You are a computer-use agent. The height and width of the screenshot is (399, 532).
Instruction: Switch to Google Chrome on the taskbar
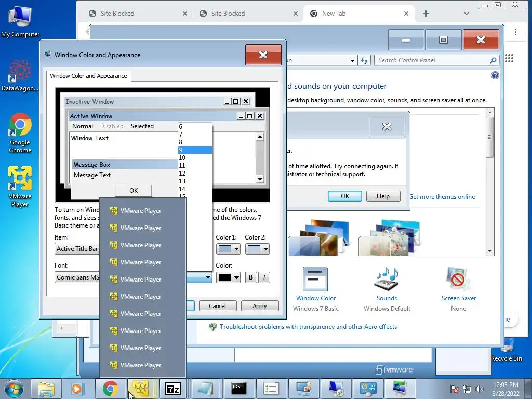110,389
